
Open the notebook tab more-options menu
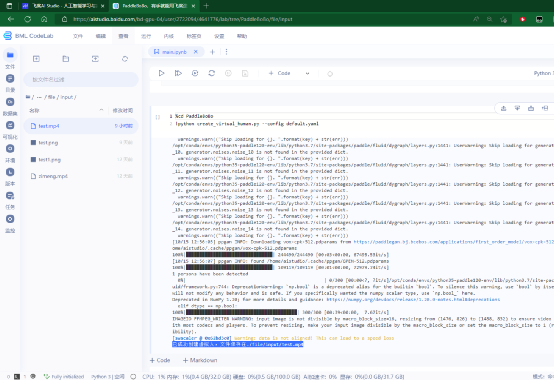click(x=226, y=52)
